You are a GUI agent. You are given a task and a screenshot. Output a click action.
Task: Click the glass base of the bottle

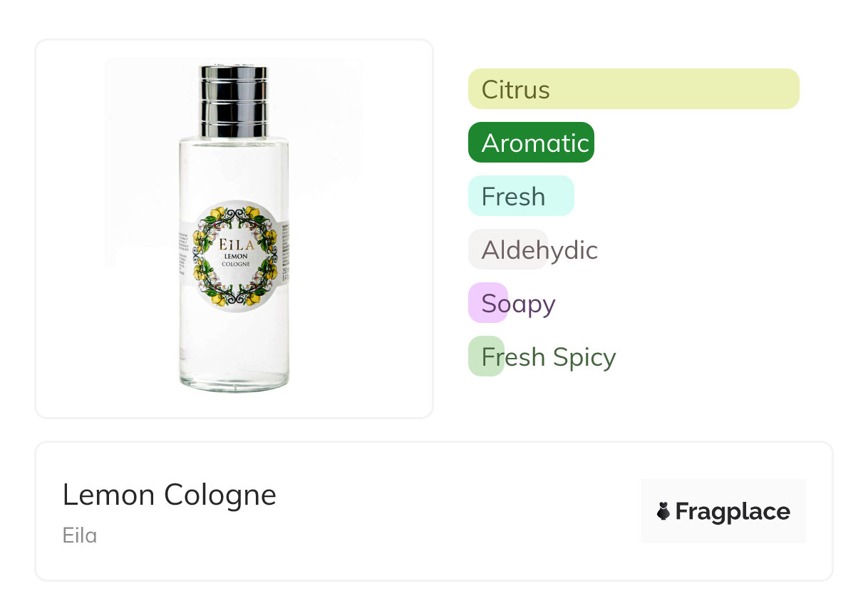tap(234, 379)
